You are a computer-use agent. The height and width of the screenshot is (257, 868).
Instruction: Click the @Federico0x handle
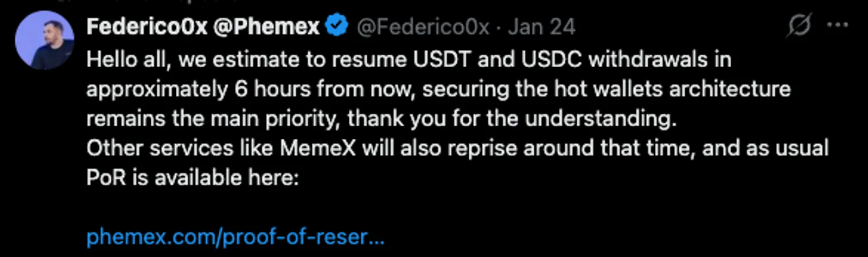[423, 27]
